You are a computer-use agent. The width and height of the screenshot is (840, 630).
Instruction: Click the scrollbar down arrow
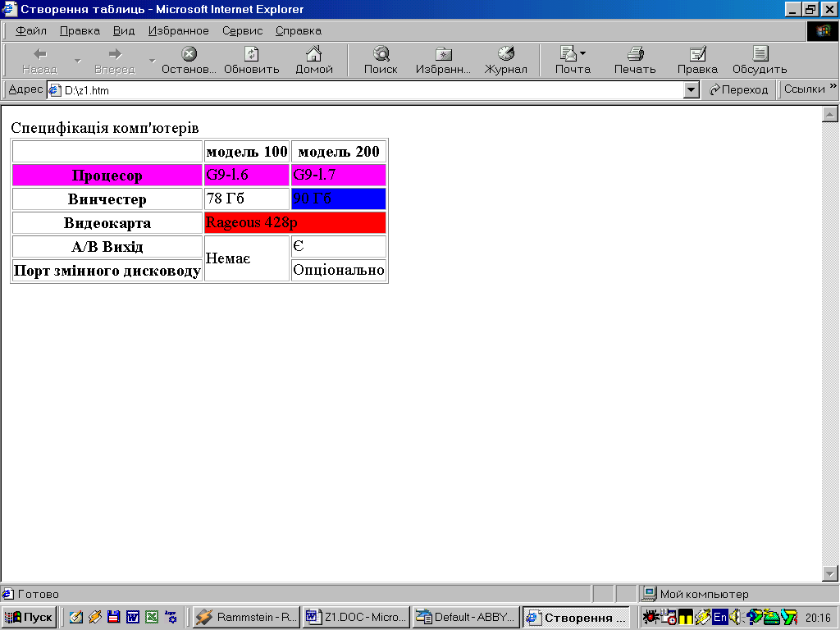[830, 573]
